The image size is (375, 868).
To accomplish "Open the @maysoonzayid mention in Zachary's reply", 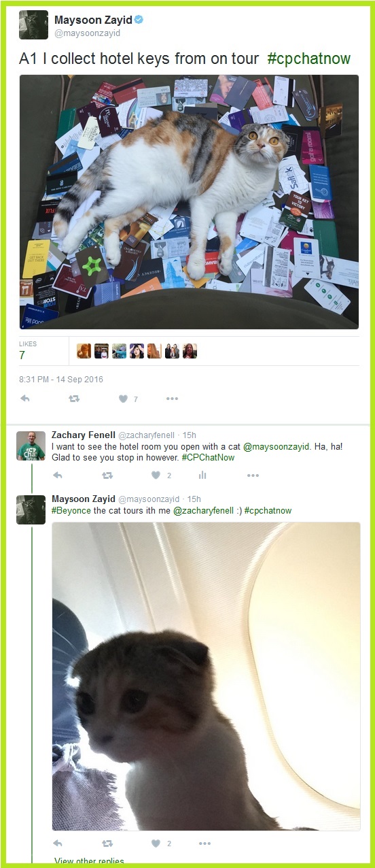I will (x=276, y=447).
